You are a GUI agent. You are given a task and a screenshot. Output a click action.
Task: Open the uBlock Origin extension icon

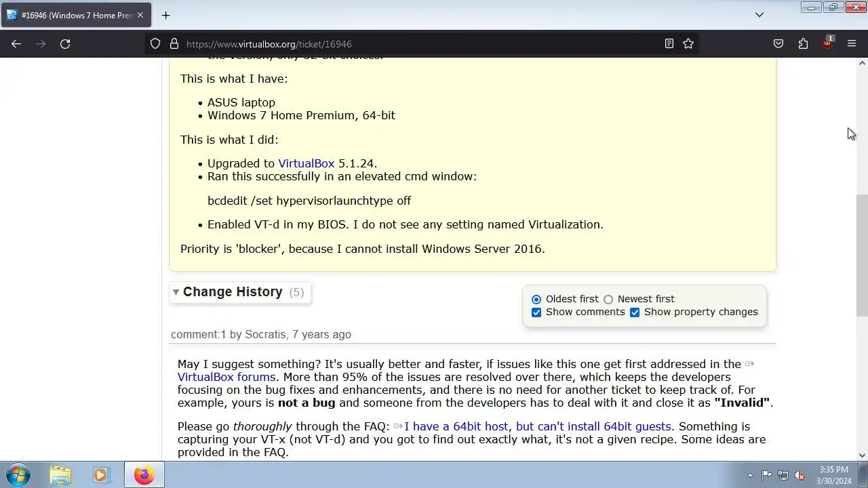(827, 44)
